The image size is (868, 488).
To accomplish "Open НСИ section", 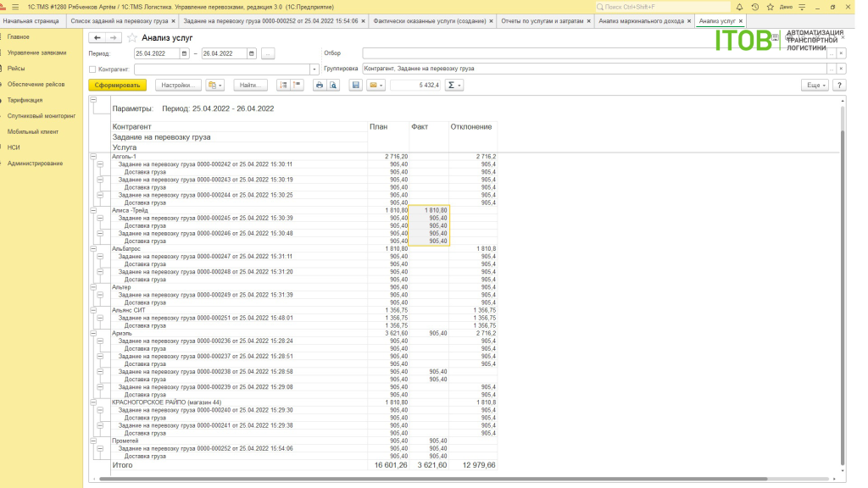I will pyautogui.click(x=14, y=147).
